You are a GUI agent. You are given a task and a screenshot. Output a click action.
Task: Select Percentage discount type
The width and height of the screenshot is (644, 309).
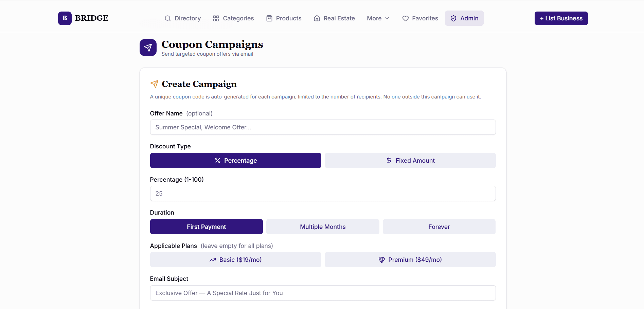point(236,161)
